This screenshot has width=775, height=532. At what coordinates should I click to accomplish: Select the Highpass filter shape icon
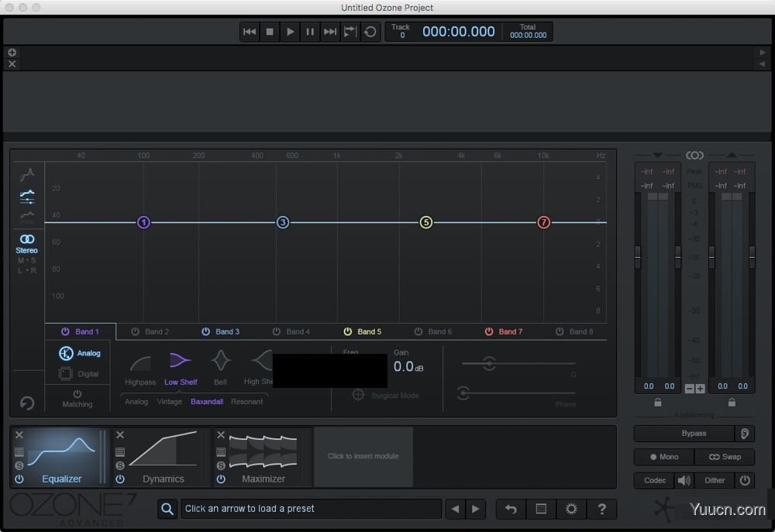pos(140,363)
